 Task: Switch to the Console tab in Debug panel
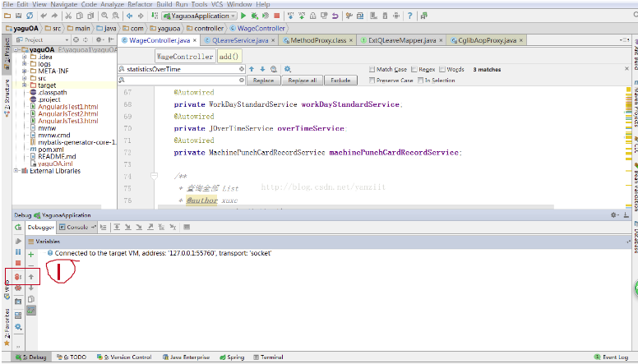[77, 227]
